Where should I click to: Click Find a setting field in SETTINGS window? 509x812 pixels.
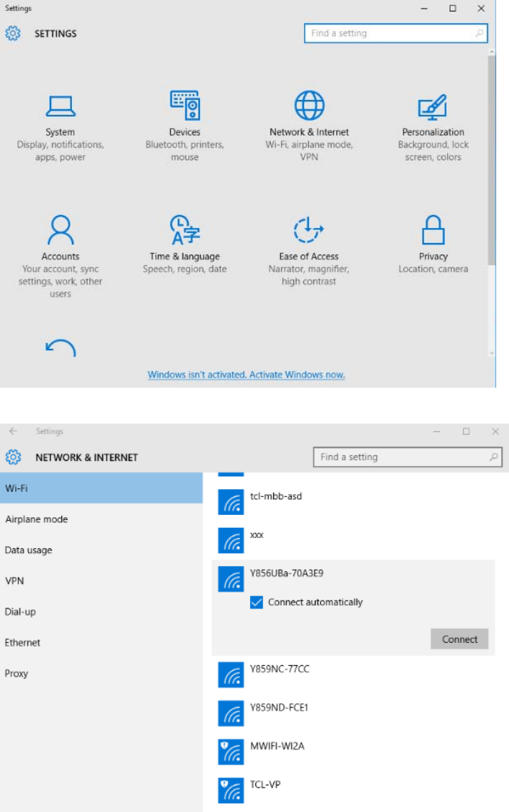point(395,33)
